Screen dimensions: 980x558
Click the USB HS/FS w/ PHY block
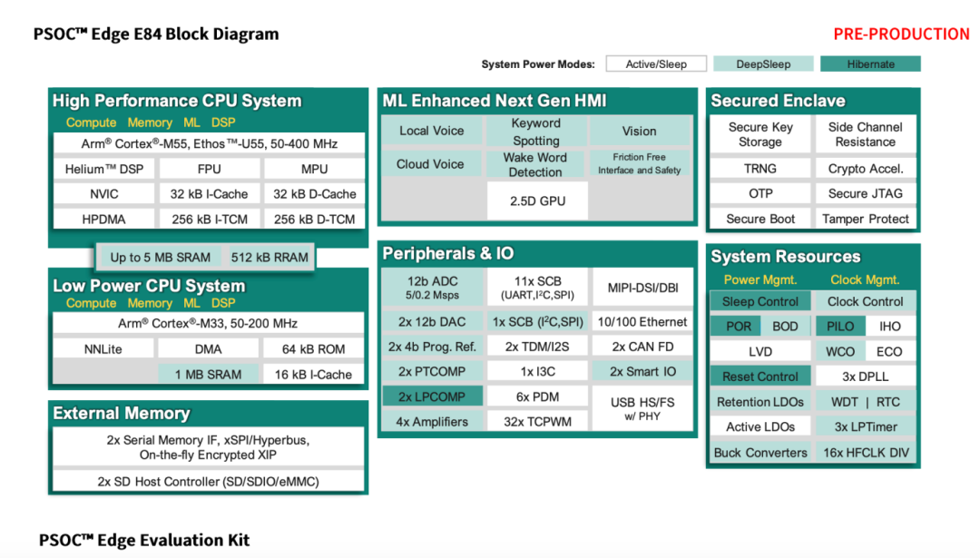(642, 408)
